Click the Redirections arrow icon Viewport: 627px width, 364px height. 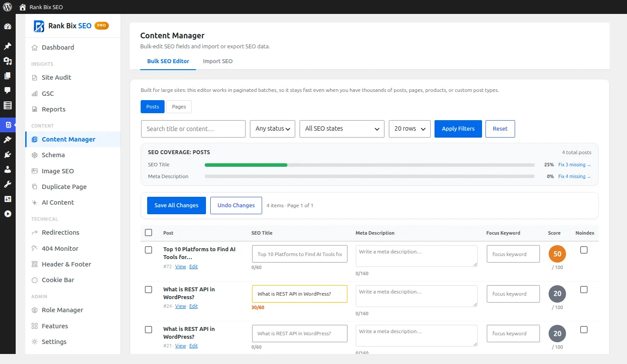click(35, 233)
